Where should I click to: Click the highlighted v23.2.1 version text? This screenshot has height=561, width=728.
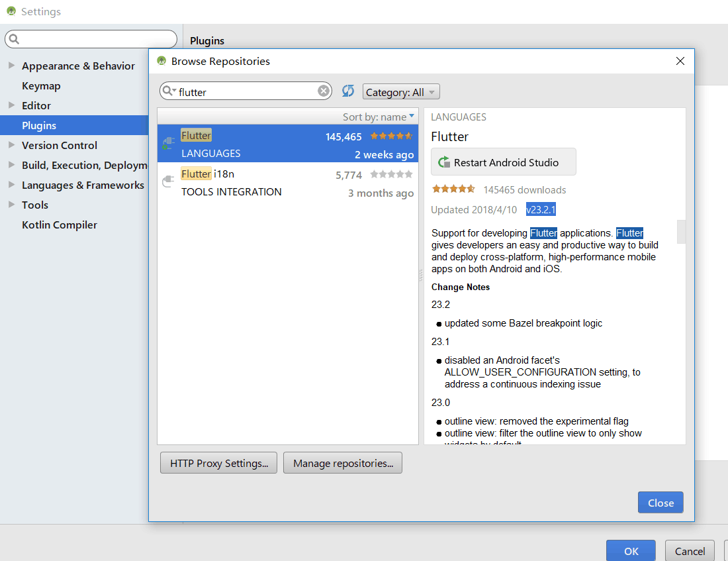pos(541,209)
